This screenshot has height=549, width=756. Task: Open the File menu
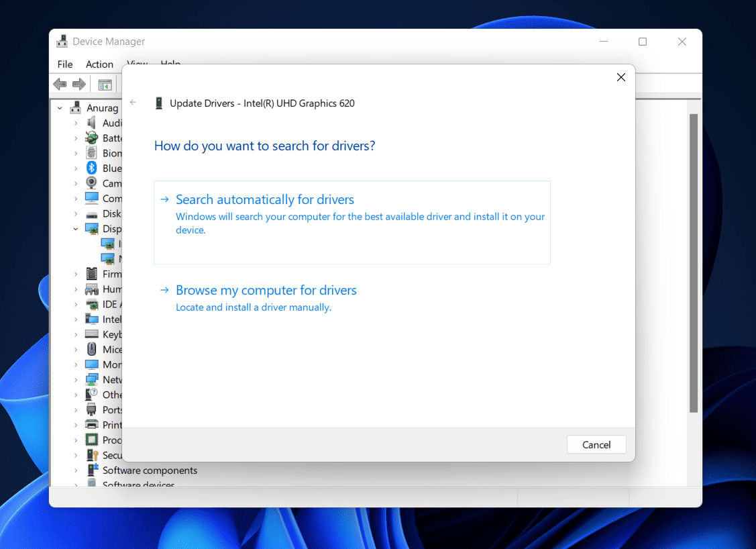coord(64,64)
